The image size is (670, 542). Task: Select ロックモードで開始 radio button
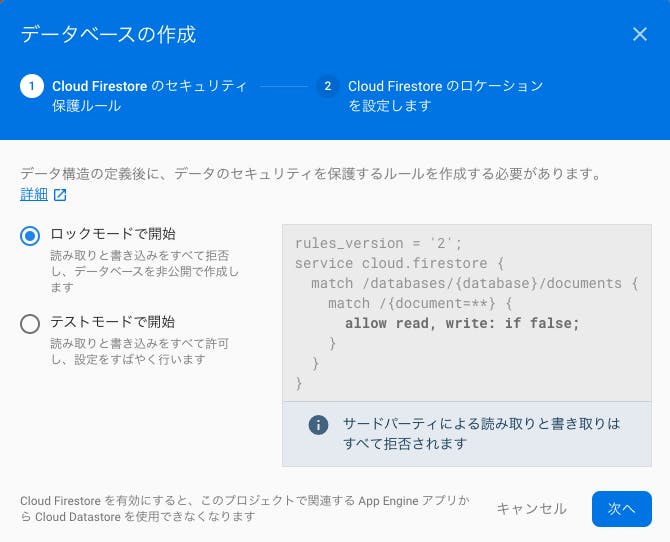[30, 236]
